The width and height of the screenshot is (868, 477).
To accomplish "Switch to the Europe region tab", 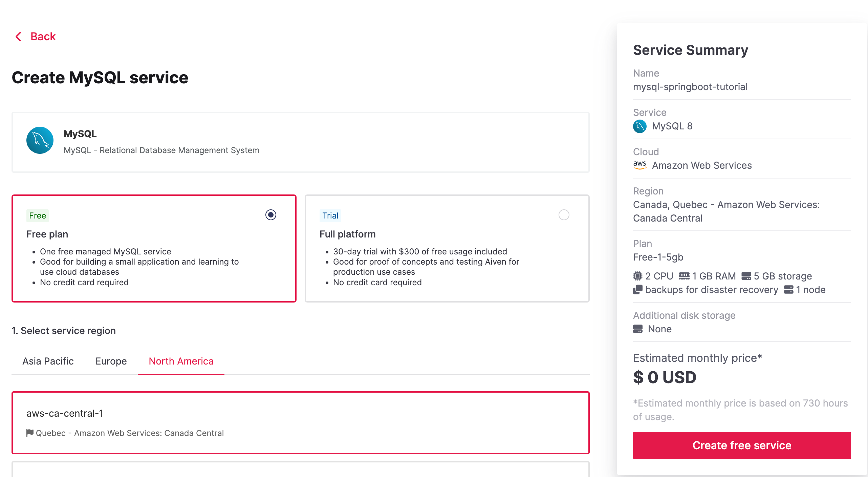I will click(x=111, y=361).
